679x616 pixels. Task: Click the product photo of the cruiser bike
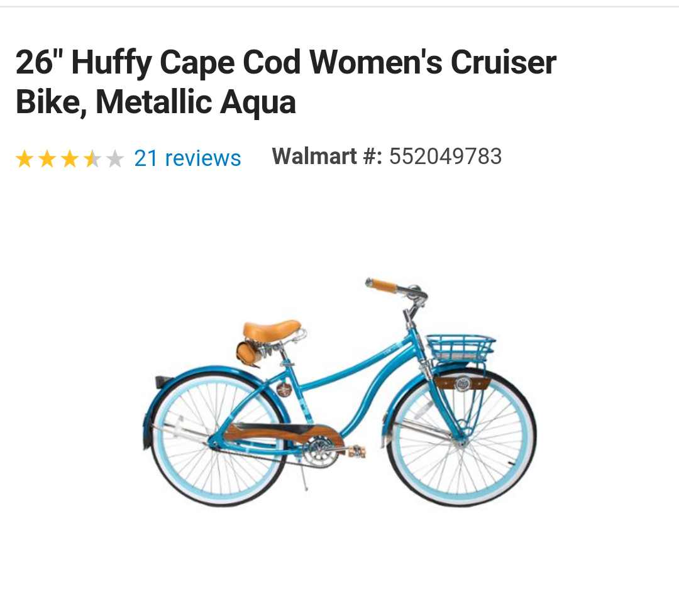pyautogui.click(x=339, y=390)
